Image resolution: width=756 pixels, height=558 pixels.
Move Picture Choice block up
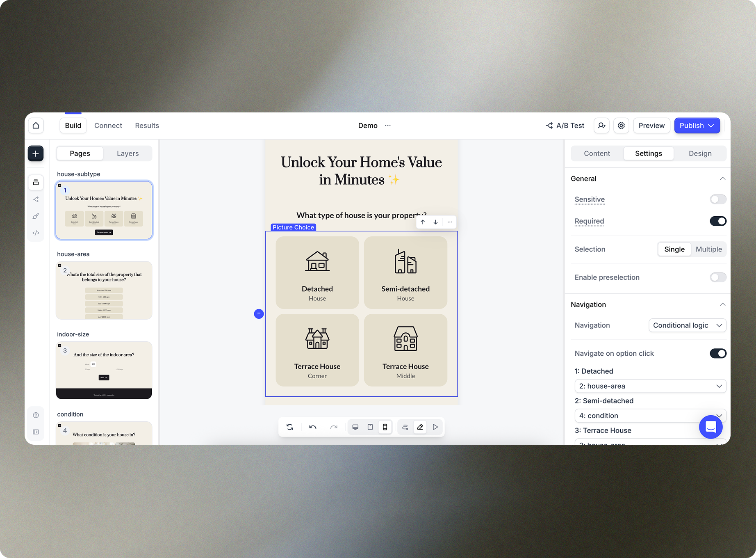[x=423, y=222]
